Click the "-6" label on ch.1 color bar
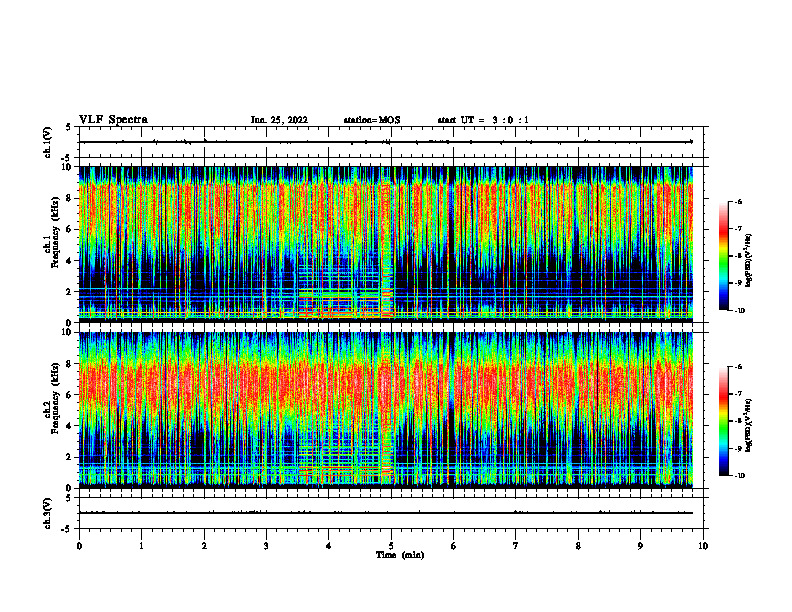This screenshot has height=612, width=792. [738, 202]
